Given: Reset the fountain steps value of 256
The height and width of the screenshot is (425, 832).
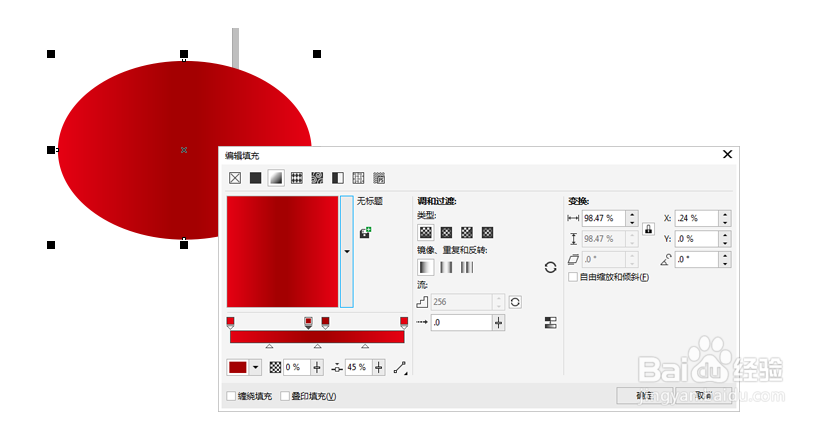Looking at the screenshot, I should click(515, 302).
